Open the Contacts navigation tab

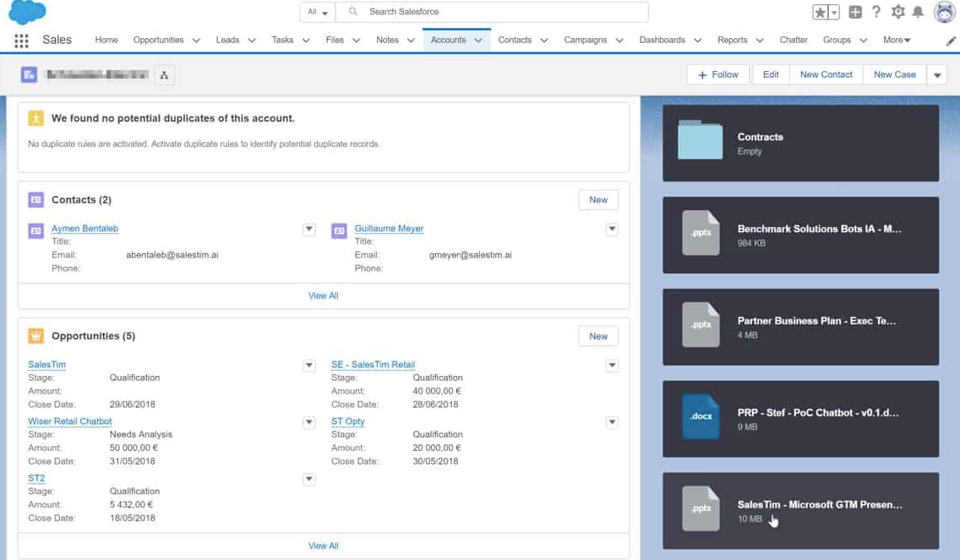click(515, 40)
